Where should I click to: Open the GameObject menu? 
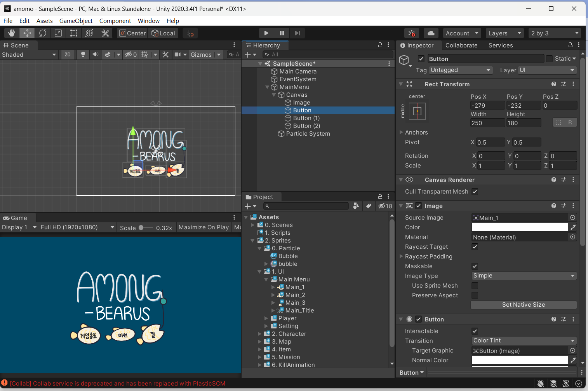coord(76,21)
